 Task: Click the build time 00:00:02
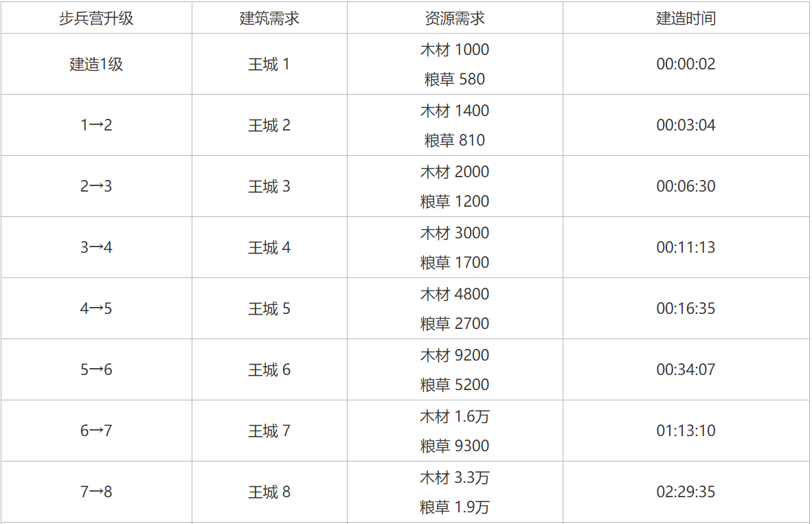(686, 65)
